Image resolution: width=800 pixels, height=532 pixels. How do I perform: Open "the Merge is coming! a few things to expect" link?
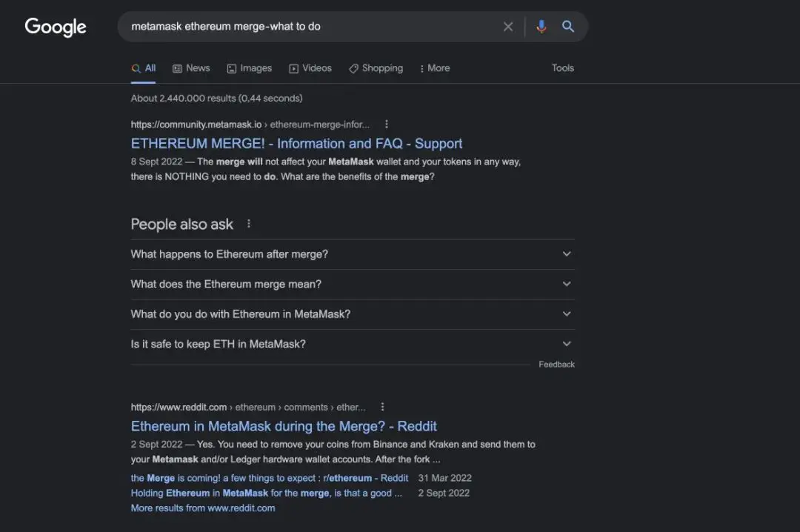pos(270,478)
